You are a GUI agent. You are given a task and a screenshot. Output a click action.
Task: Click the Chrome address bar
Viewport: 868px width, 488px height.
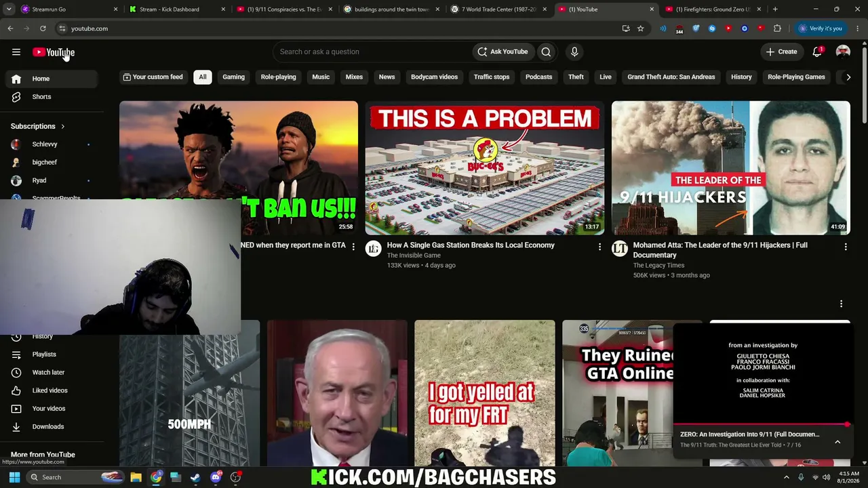(x=339, y=28)
